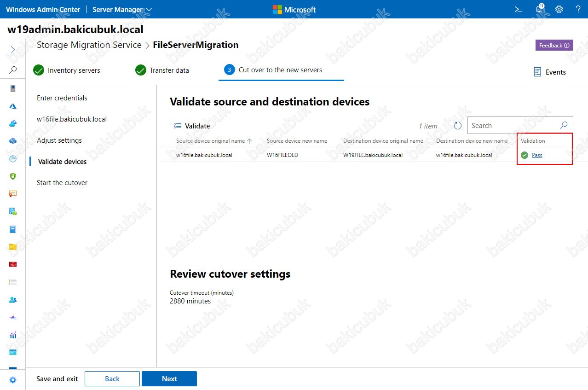
Task: Open the Pass validation result link
Action: pyautogui.click(x=537, y=155)
